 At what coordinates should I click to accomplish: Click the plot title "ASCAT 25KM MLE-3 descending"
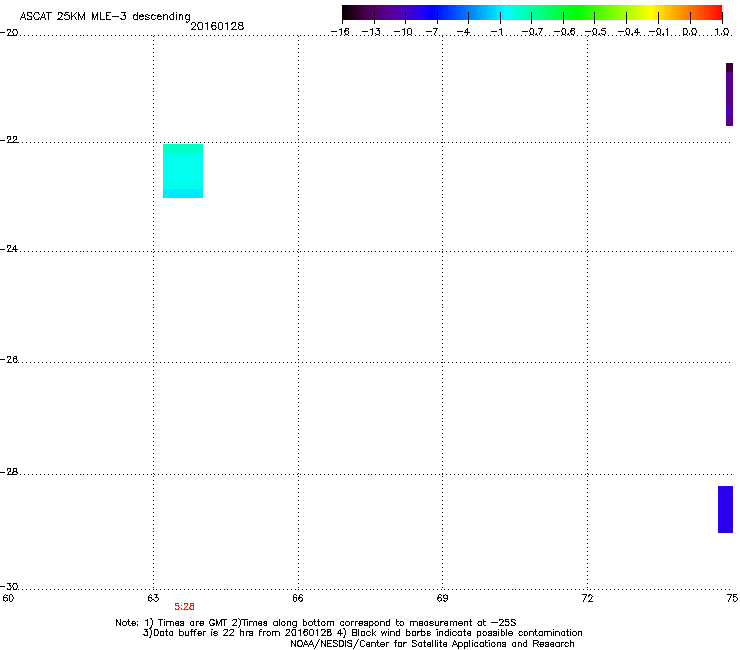pyautogui.click(x=105, y=16)
